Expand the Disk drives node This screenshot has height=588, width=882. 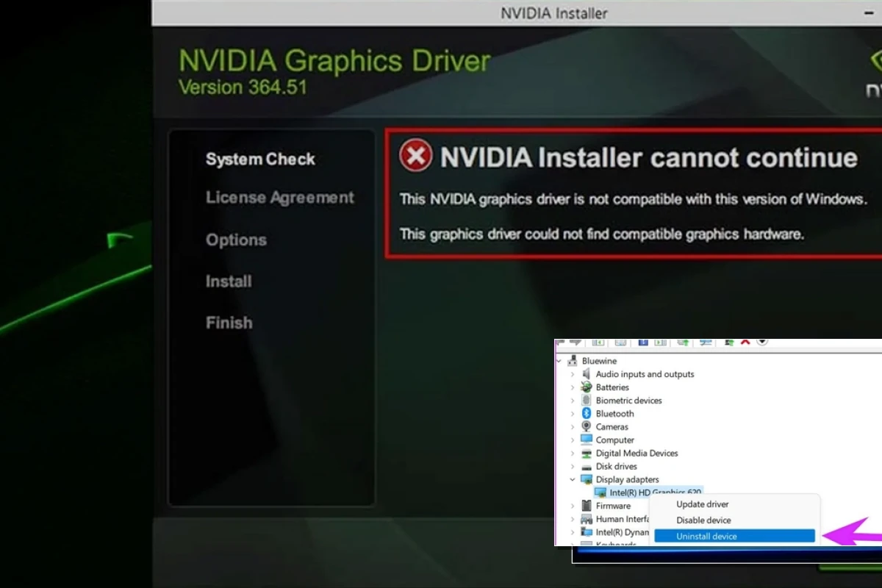point(573,467)
